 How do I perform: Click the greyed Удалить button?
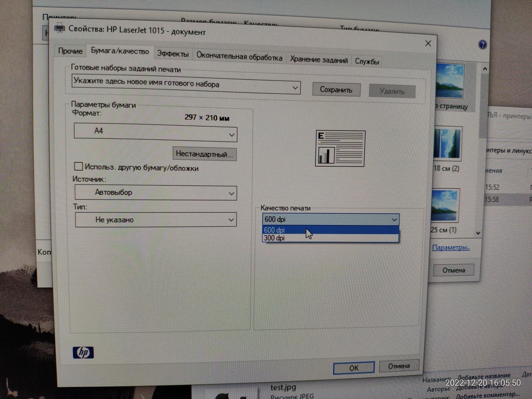[392, 91]
